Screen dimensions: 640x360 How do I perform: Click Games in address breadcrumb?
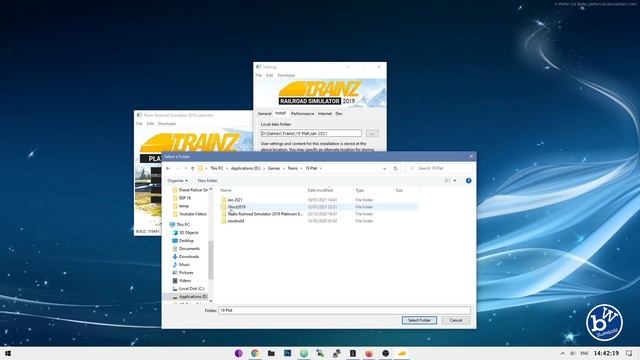pyautogui.click(x=274, y=168)
